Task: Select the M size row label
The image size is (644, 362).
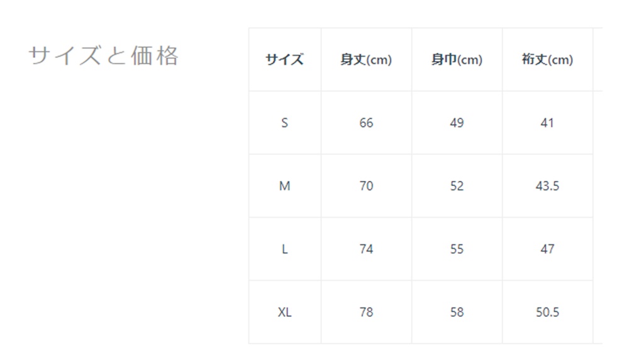Action: [284, 186]
